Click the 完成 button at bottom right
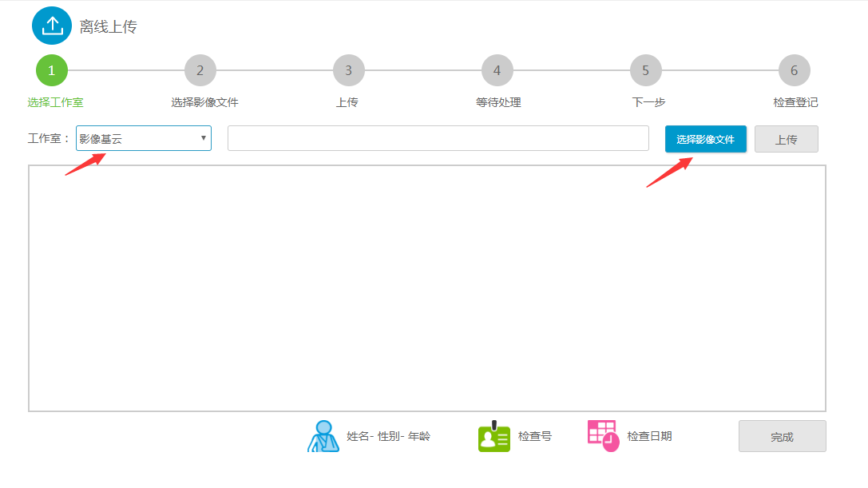The height and width of the screenshot is (488, 868). [782, 437]
